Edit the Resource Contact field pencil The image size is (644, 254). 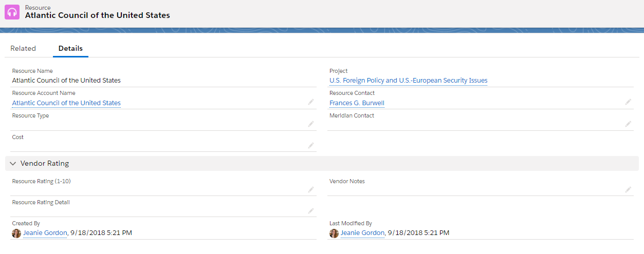628,102
